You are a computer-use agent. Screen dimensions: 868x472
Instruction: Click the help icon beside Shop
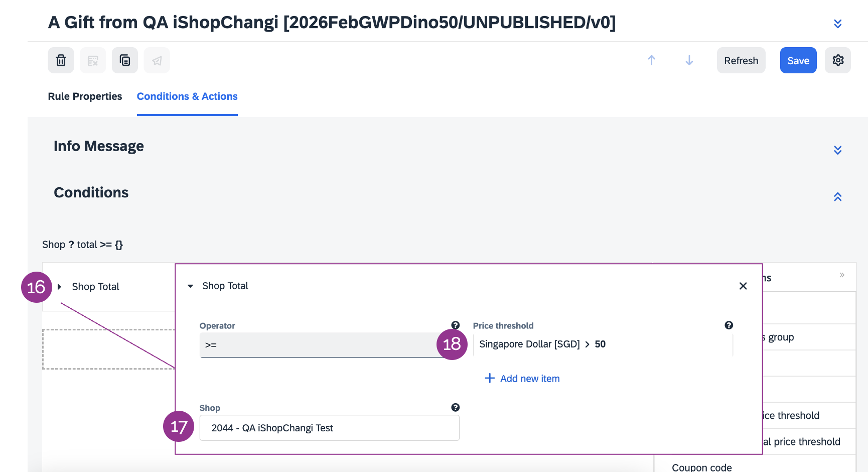pos(455,408)
